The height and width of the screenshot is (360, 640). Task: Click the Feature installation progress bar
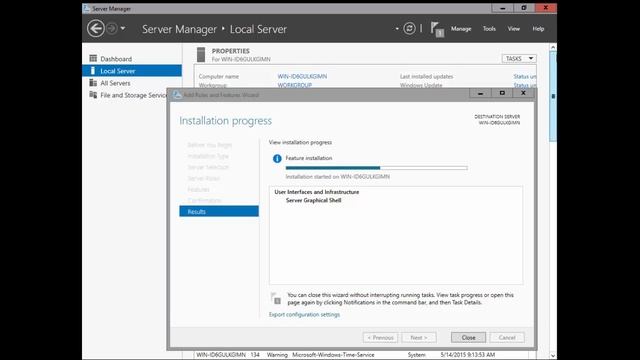tap(376, 168)
